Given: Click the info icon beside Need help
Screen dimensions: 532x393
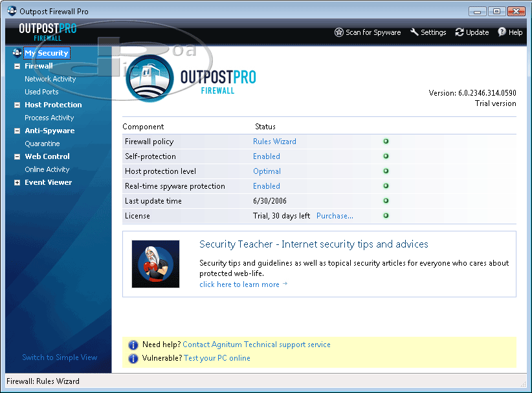Looking at the screenshot, I should coord(133,345).
